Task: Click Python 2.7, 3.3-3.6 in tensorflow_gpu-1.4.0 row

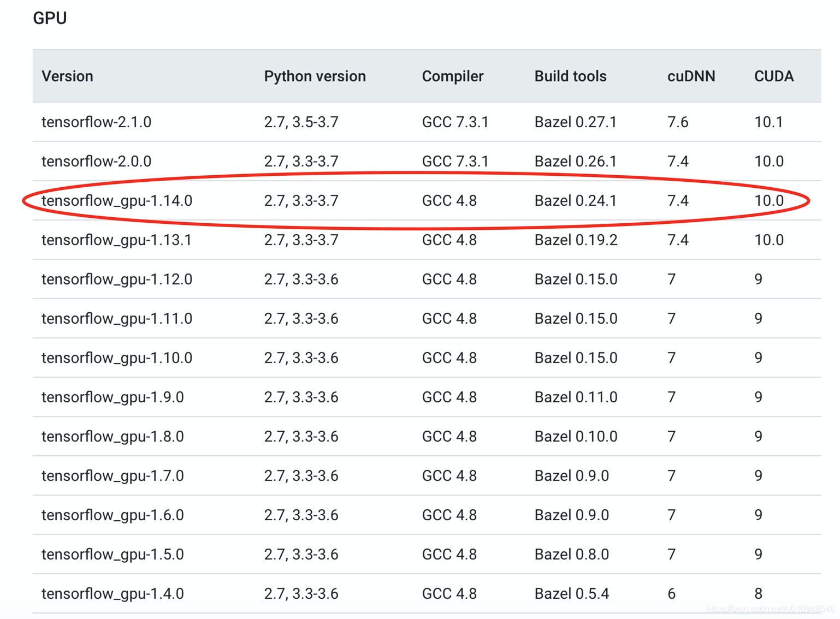Action: [x=301, y=593]
